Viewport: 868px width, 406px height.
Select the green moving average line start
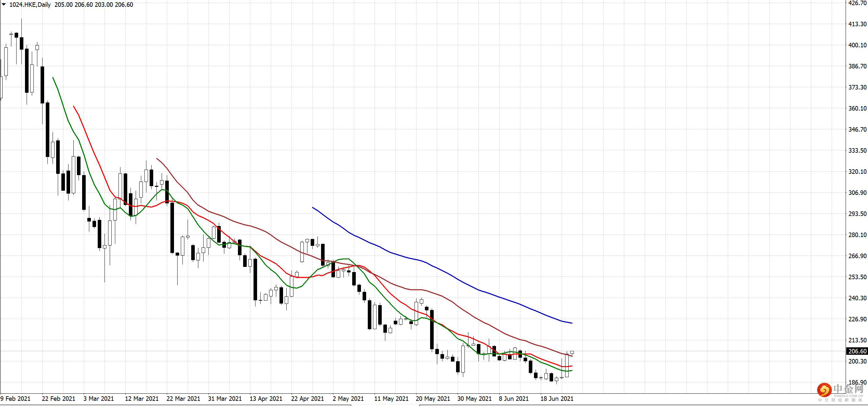[x=53, y=78]
